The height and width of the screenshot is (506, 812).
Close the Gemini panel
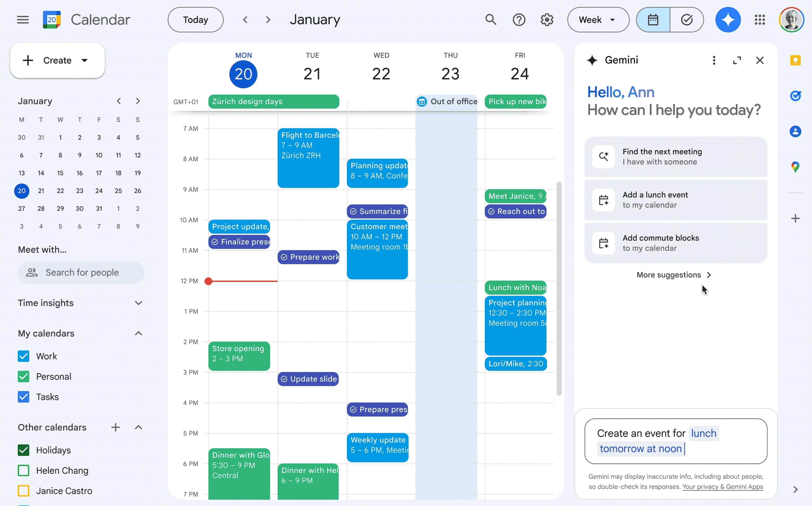(x=759, y=60)
